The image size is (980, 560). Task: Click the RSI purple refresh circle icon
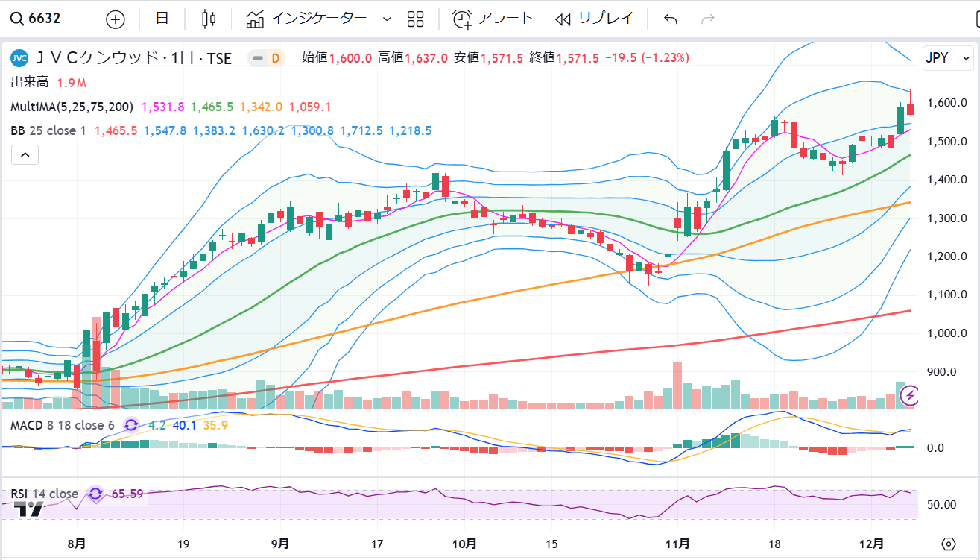(x=95, y=494)
